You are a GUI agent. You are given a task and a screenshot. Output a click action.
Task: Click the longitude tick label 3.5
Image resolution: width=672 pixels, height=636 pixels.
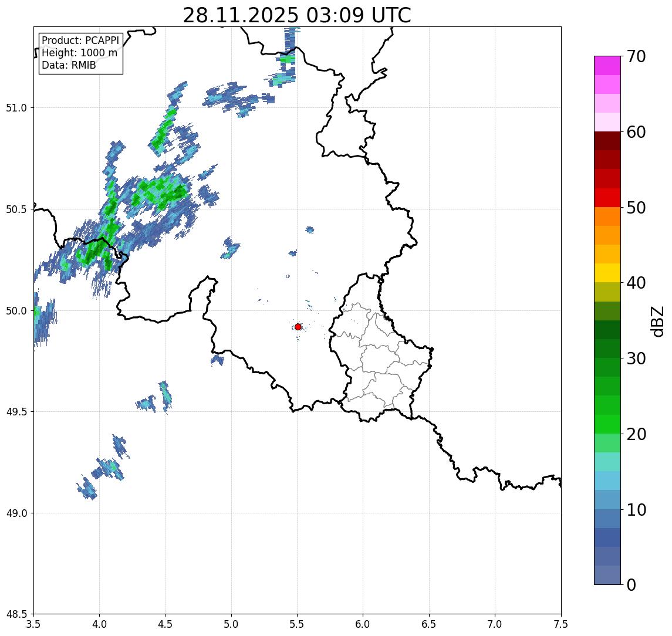tap(33, 624)
